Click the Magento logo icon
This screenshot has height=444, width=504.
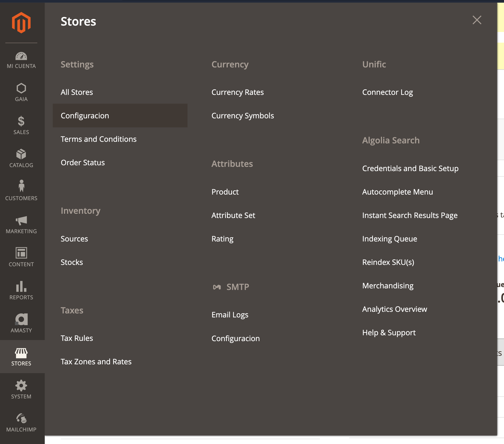21,23
